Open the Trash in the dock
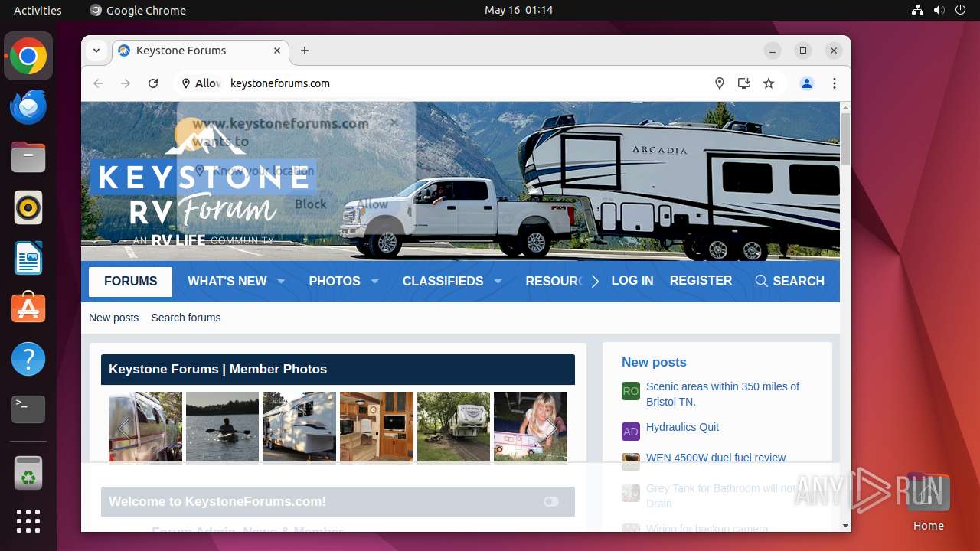The width and height of the screenshot is (980, 551). (x=28, y=473)
